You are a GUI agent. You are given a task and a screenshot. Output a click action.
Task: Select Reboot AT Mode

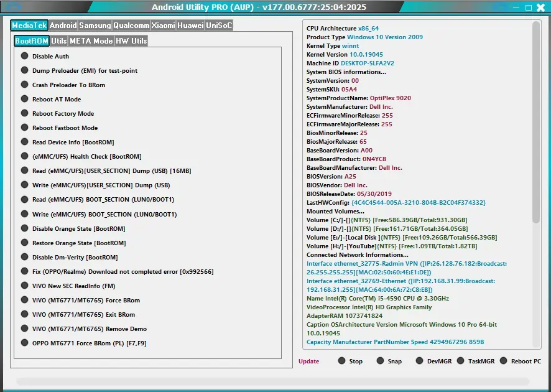51,100
